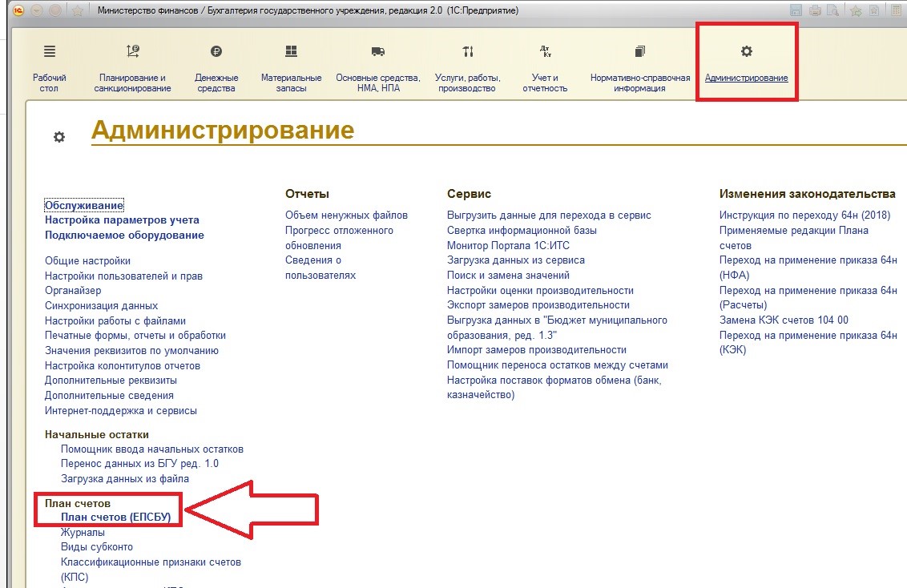Click the Print printer icon
Viewport: 907px width, 588px height.
[x=815, y=10]
